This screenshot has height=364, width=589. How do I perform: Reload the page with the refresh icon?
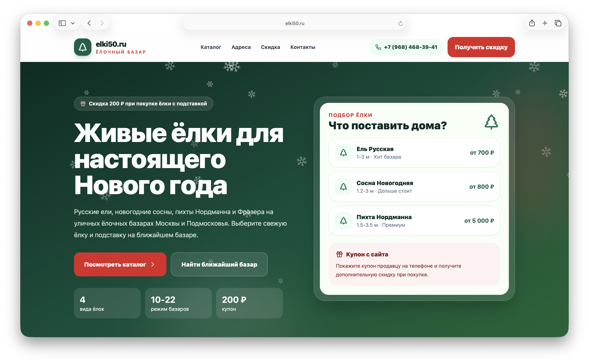coord(400,23)
